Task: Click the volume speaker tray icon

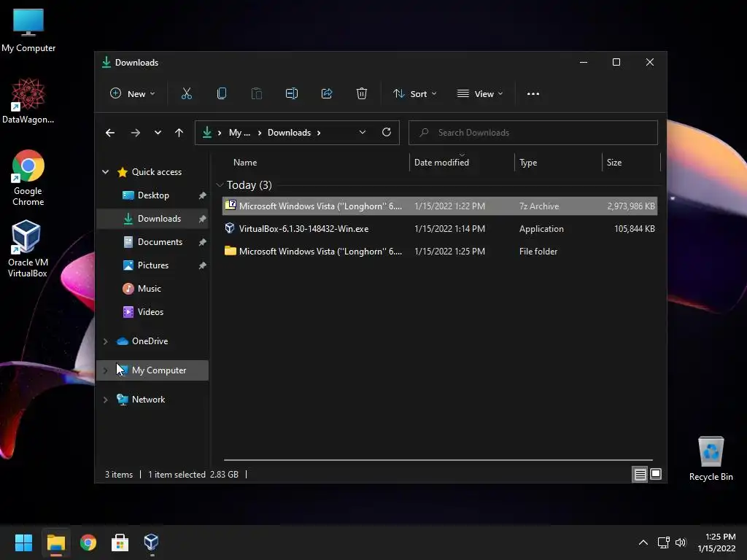Action: tap(681, 542)
